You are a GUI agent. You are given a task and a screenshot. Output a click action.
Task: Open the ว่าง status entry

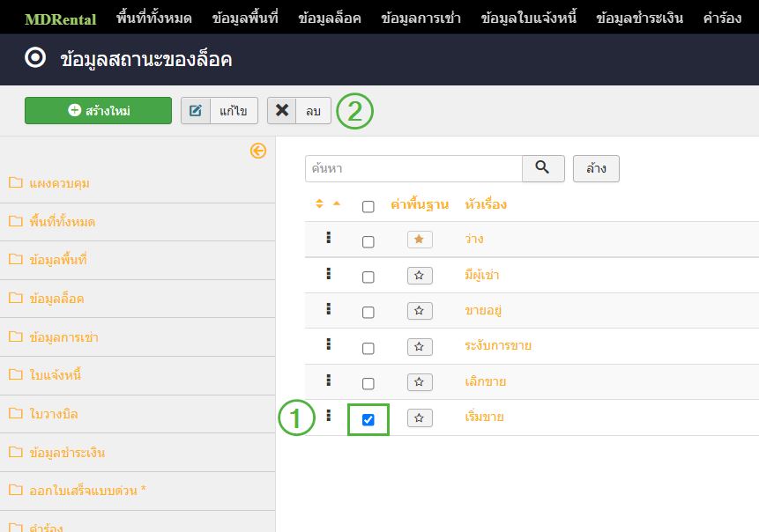[x=474, y=239]
